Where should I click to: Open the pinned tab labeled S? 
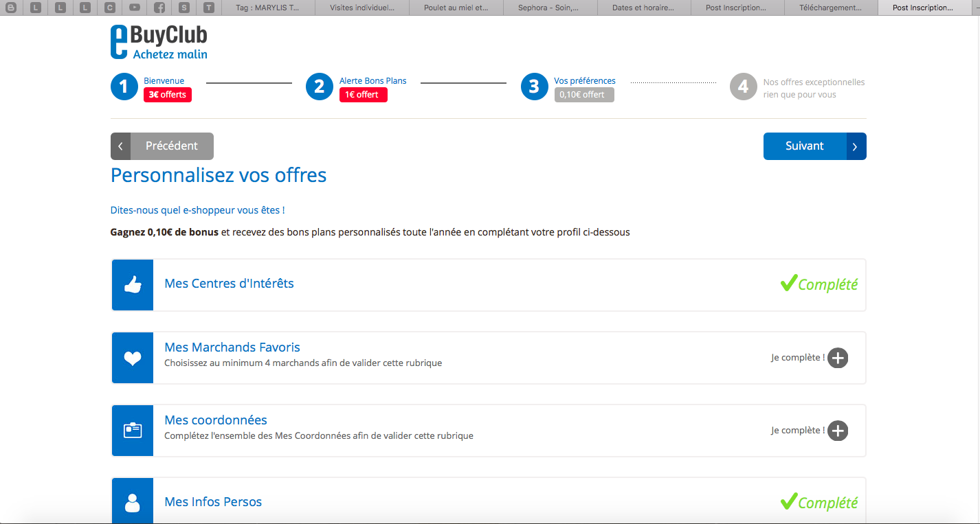point(184,8)
